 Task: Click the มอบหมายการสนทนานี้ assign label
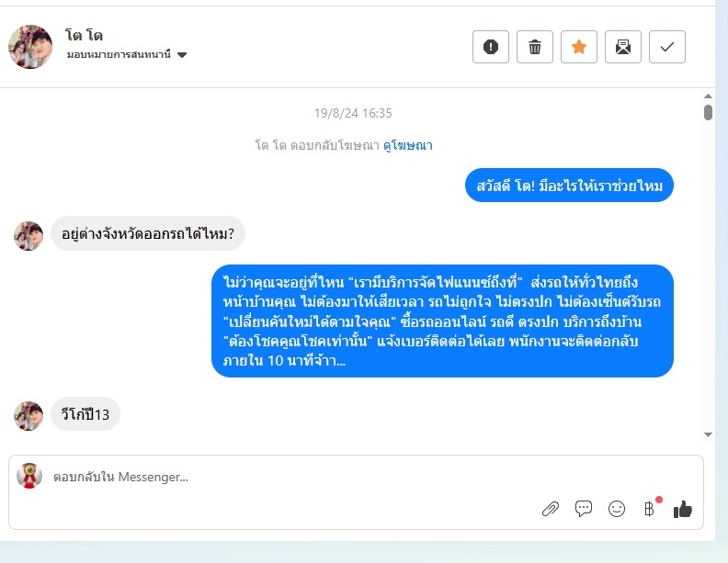[x=119, y=55]
